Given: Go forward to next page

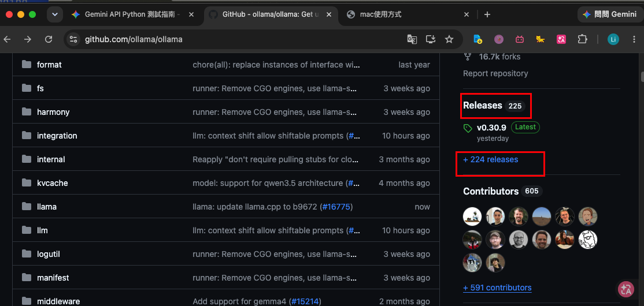Looking at the screenshot, I should (x=28, y=39).
